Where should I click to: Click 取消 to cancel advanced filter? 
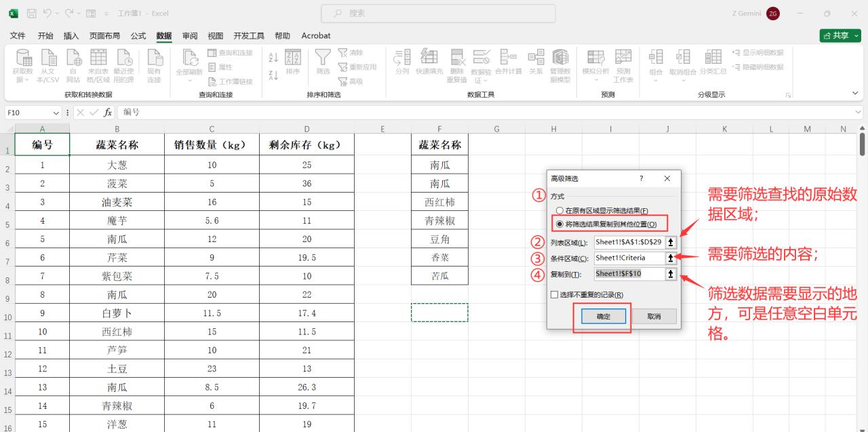click(654, 317)
